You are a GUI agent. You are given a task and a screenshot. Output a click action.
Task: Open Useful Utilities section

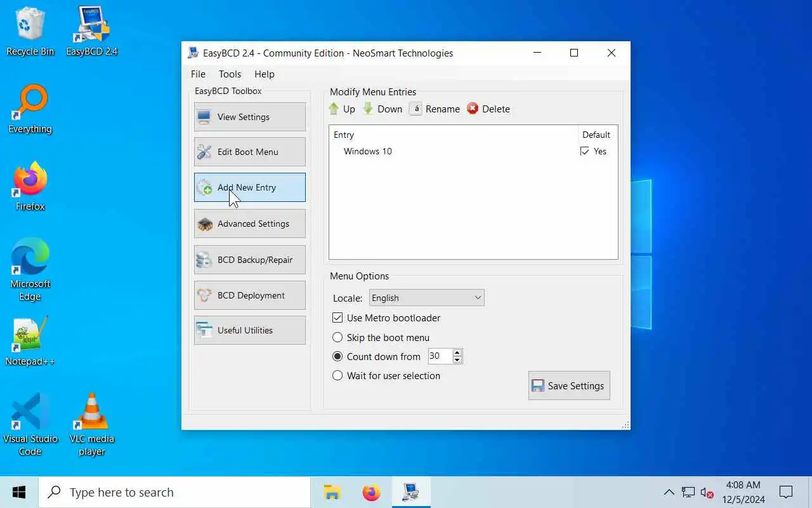point(249,330)
